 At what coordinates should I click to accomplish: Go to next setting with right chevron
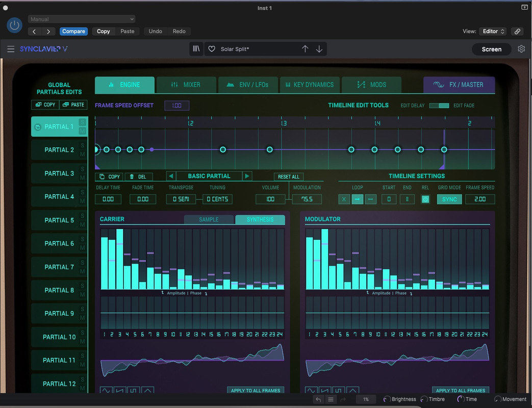(x=48, y=32)
